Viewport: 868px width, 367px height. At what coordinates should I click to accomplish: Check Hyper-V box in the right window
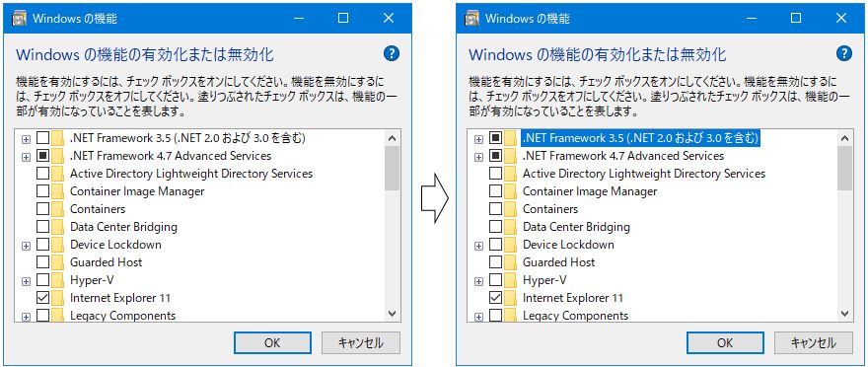click(x=495, y=280)
